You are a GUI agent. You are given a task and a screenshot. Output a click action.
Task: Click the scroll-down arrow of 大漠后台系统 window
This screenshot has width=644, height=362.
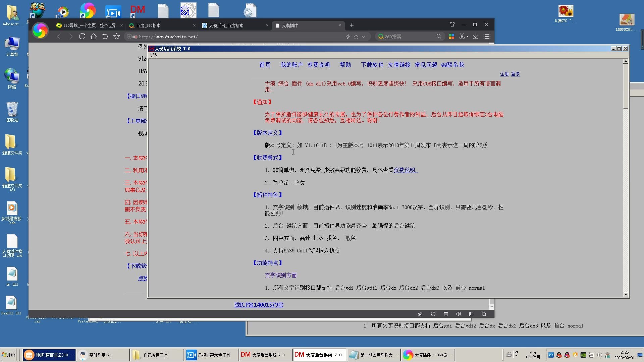626,295
